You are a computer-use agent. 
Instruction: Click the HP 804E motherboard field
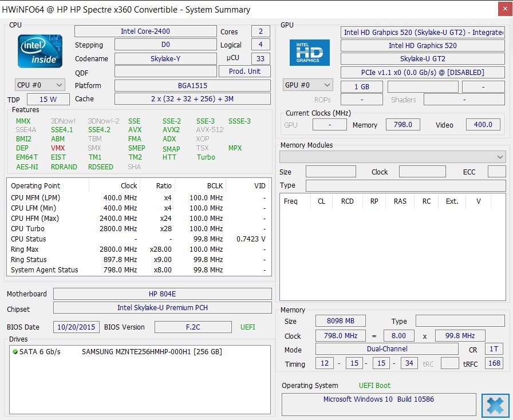(x=162, y=294)
